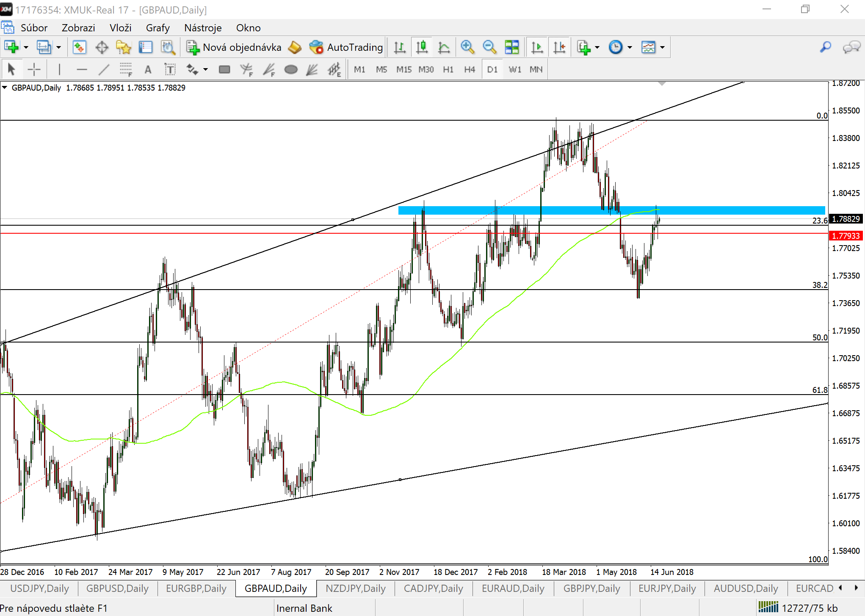The image size is (865, 616).
Task: Open the Vloži menu
Action: pos(121,28)
